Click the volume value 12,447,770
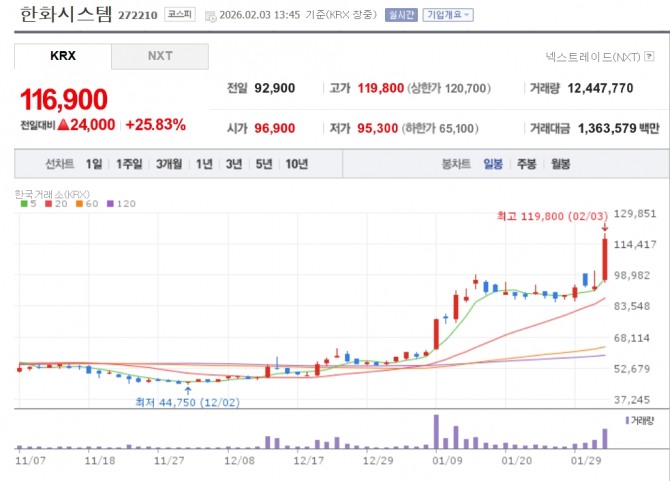670x481 pixels. (x=600, y=88)
